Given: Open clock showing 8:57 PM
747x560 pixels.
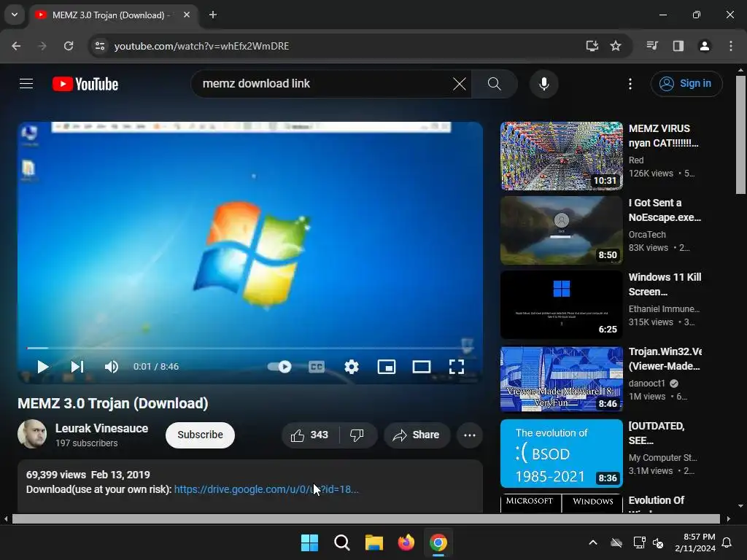Looking at the screenshot, I should coord(695,542).
